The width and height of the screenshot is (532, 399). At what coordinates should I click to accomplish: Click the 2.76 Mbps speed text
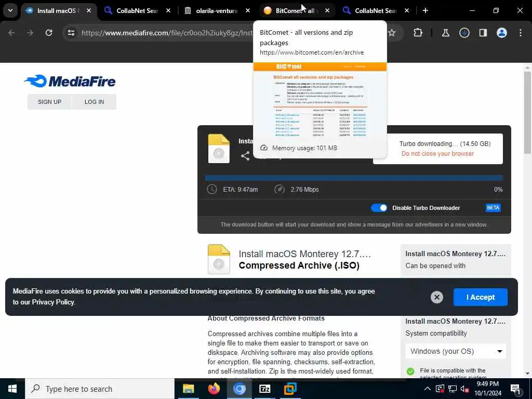point(304,189)
